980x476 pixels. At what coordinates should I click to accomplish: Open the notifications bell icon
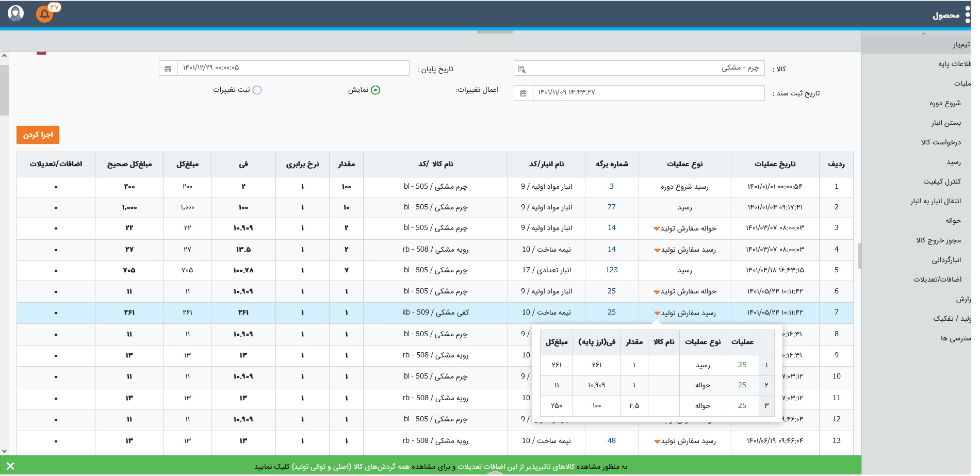point(45,13)
